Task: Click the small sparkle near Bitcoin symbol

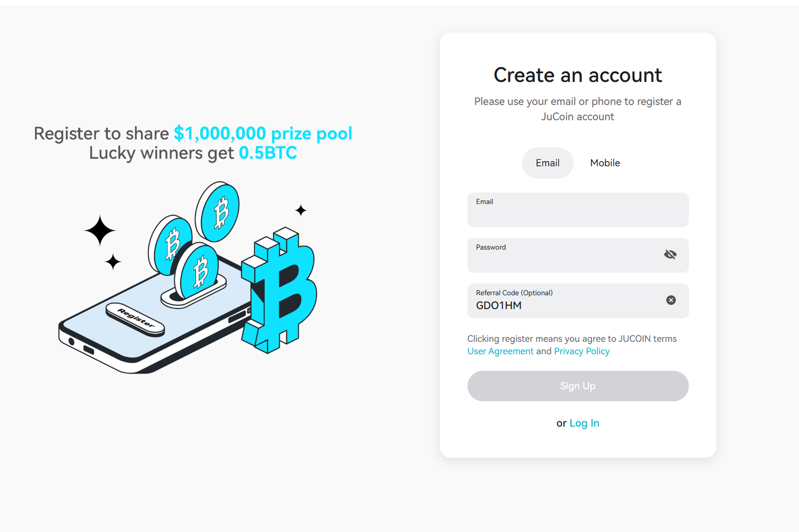Action: click(x=301, y=210)
